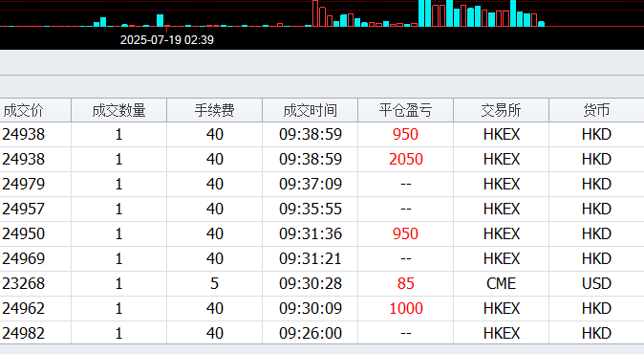Screen dimensions: 644x354
Task: Click trade time 09:26:00
Action: (311, 333)
